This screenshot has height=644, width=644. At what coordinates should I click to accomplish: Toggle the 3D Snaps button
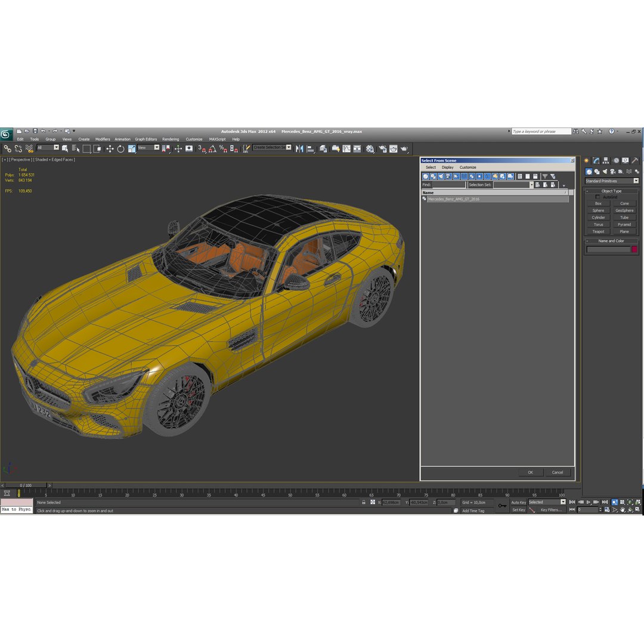(202, 148)
